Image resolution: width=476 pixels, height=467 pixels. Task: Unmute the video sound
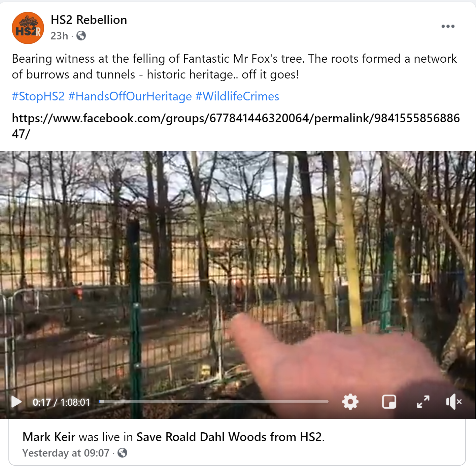pos(454,402)
